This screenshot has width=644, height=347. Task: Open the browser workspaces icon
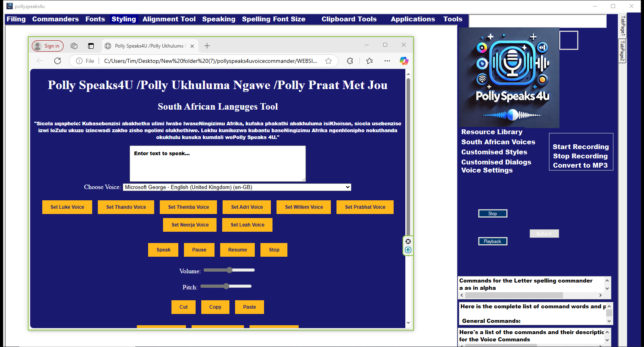pyautogui.click(x=74, y=46)
